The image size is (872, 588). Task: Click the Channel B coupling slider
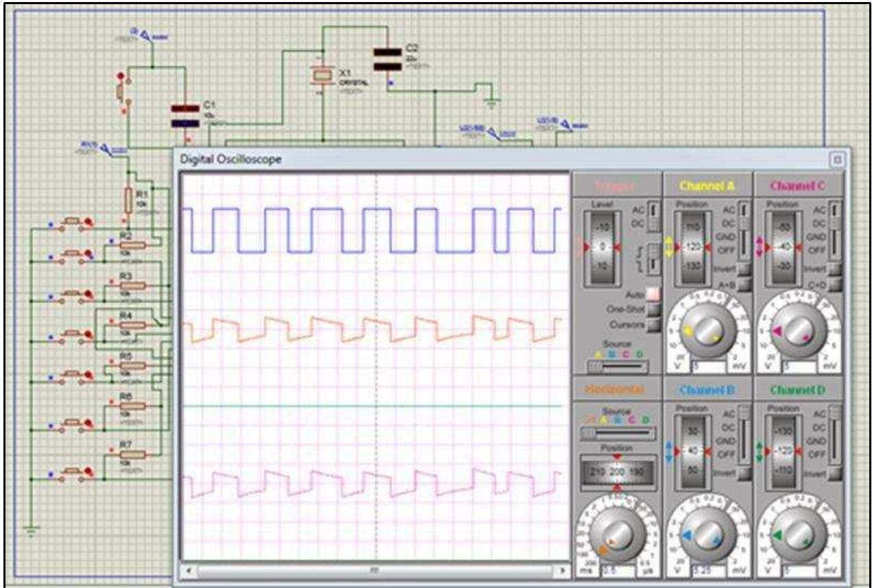(x=743, y=434)
